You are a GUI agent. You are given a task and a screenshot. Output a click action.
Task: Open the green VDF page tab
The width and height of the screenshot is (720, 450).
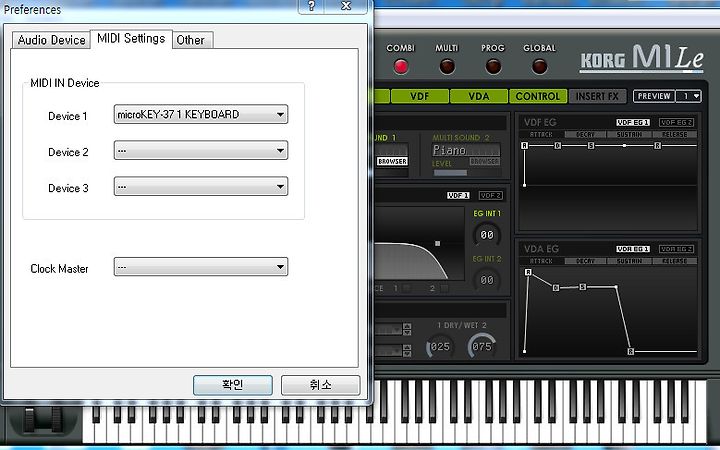coord(420,96)
